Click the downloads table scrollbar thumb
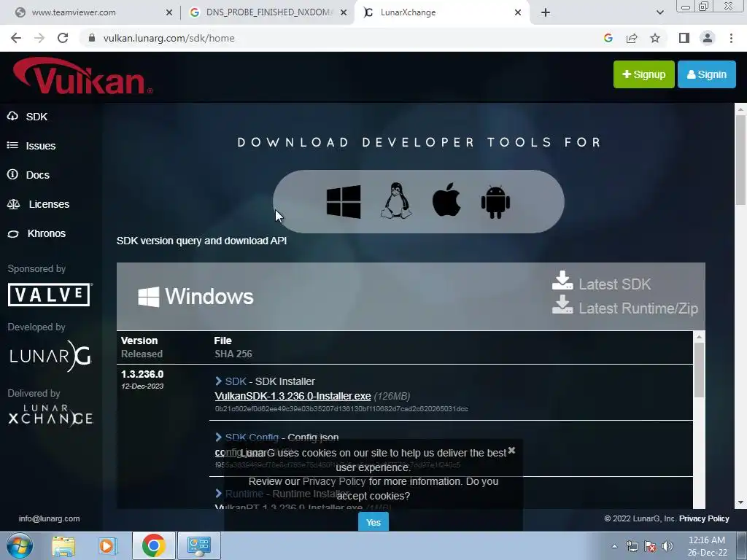The image size is (747, 560). (x=699, y=370)
